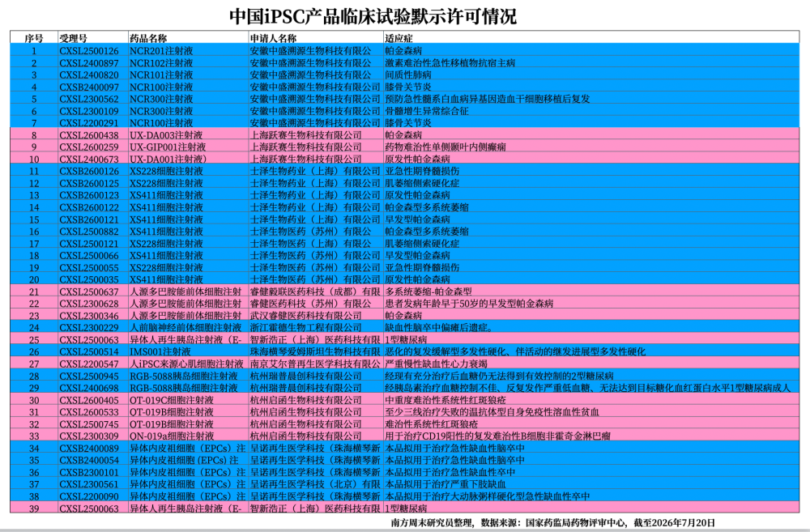Image resolution: width=810 pixels, height=532 pixels.
Task: Select cell CXSB2600123
Action: click(89, 195)
